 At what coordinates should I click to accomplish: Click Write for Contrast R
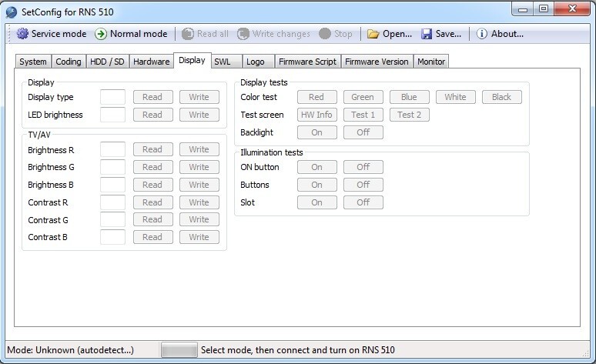coord(199,202)
